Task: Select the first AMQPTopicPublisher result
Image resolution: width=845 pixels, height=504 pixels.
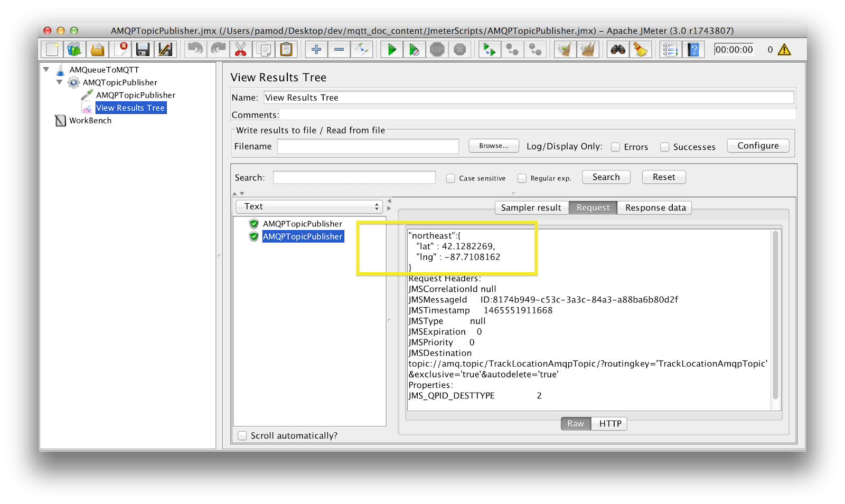Action: (303, 224)
